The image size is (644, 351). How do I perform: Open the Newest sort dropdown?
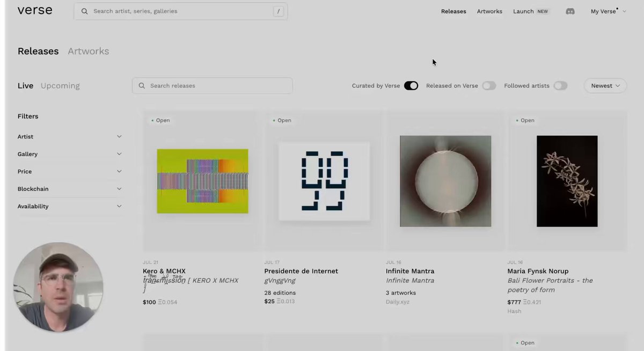point(605,86)
